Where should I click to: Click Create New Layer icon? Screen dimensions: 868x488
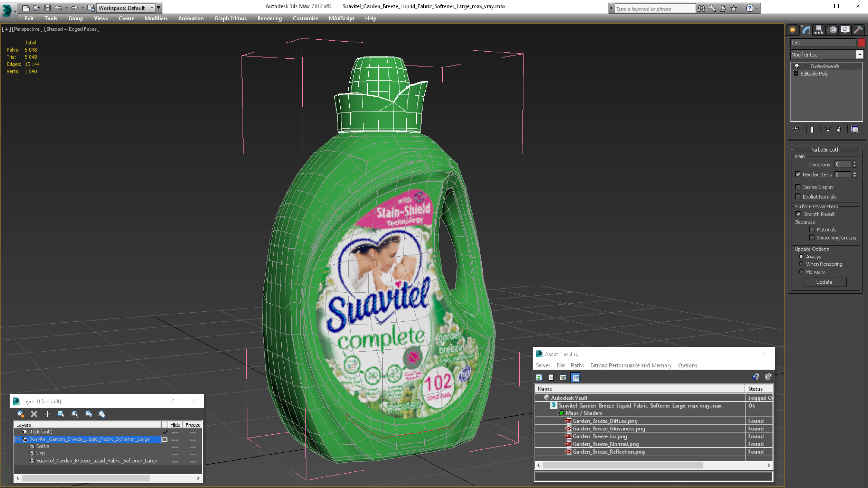[20, 414]
